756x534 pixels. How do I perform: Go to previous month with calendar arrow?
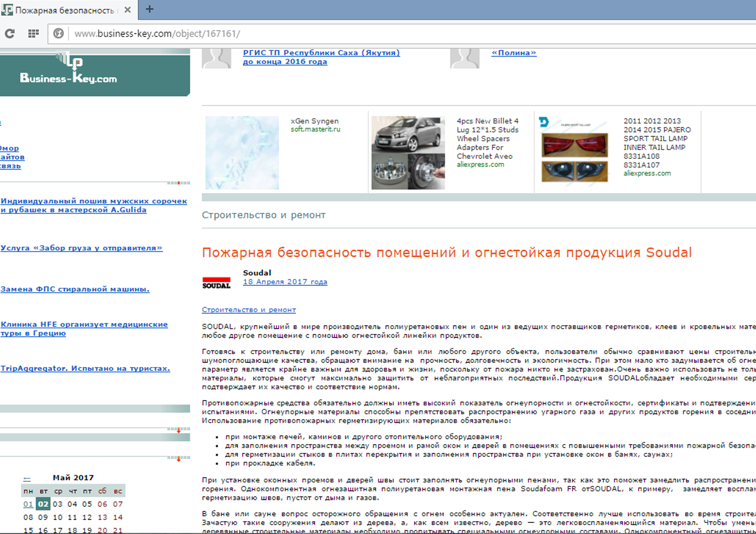tap(27, 479)
